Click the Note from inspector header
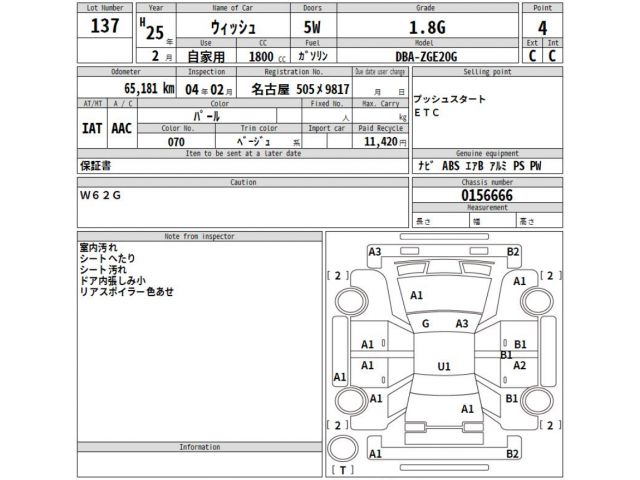 pos(200,236)
